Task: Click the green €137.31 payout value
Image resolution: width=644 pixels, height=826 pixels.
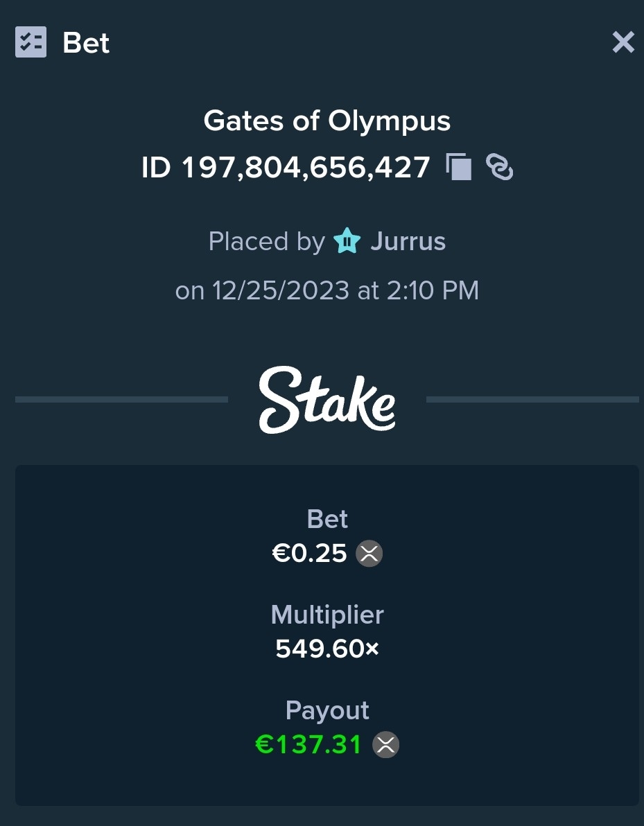Action: (308, 745)
